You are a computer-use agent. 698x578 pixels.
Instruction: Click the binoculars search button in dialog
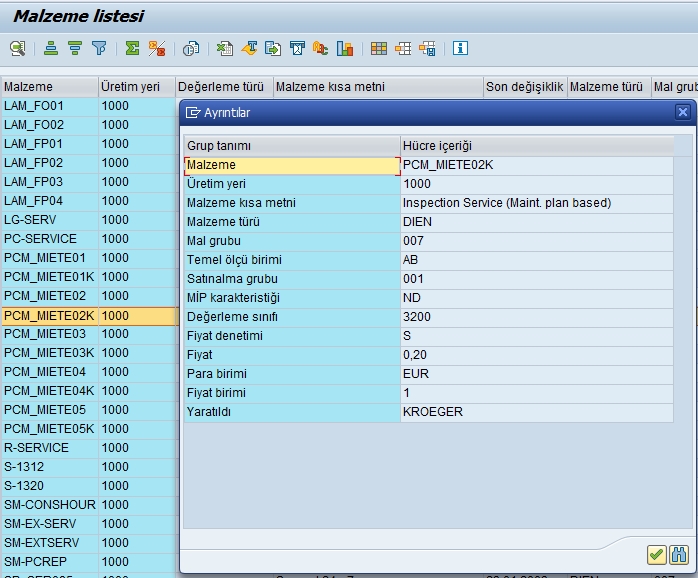point(679,554)
